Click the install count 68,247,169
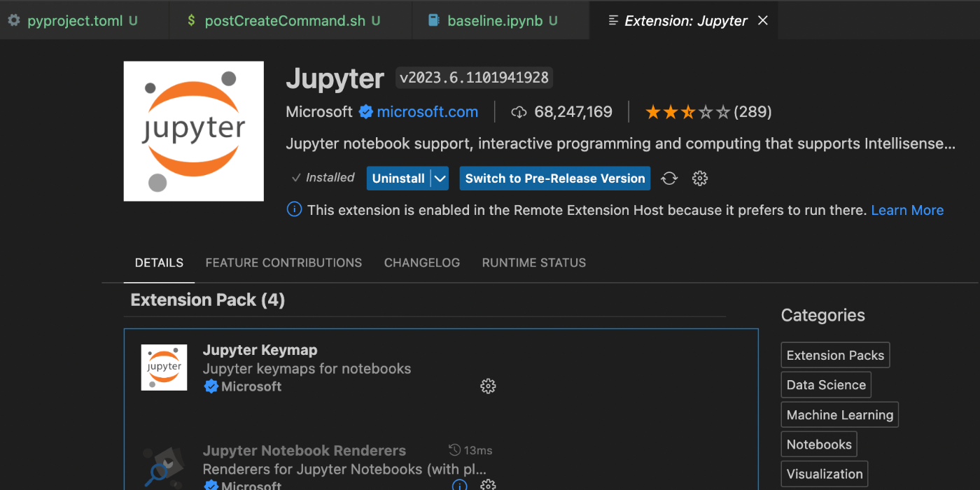 pyautogui.click(x=573, y=112)
